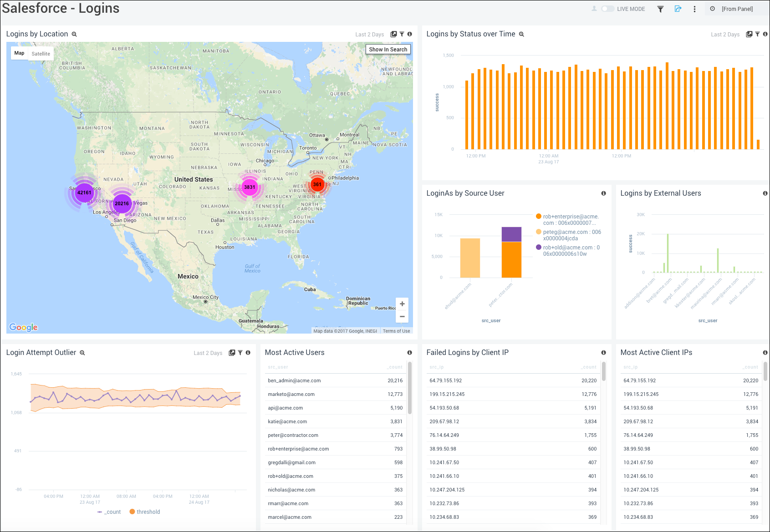The width and height of the screenshot is (770, 532).
Task: Open the dashboard filter funnel icon
Action: (x=661, y=9)
